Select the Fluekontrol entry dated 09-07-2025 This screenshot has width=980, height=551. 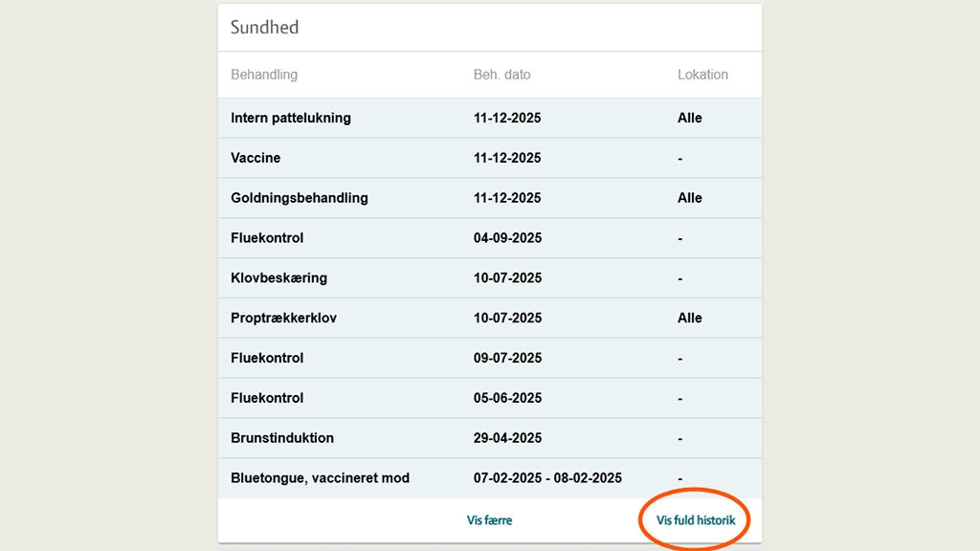pos(269,358)
